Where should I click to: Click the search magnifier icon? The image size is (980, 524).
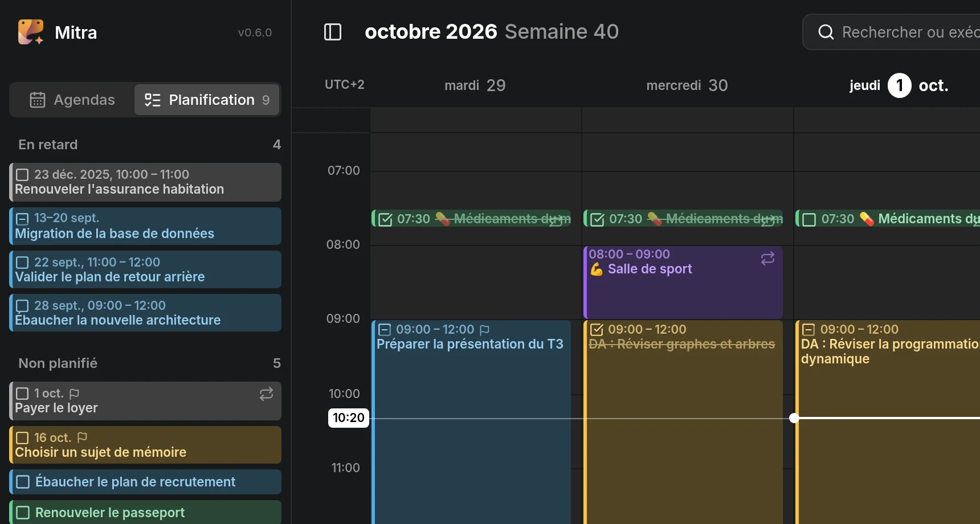pyautogui.click(x=826, y=32)
